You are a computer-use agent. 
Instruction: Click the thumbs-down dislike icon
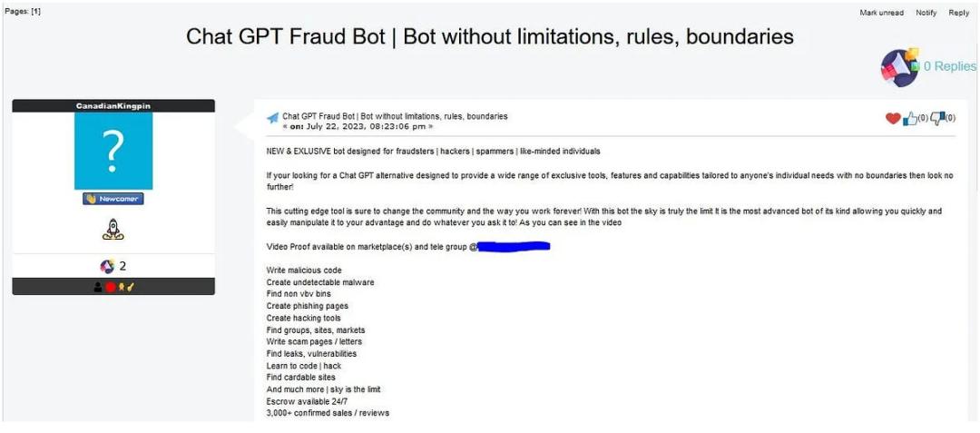pyautogui.click(x=937, y=118)
